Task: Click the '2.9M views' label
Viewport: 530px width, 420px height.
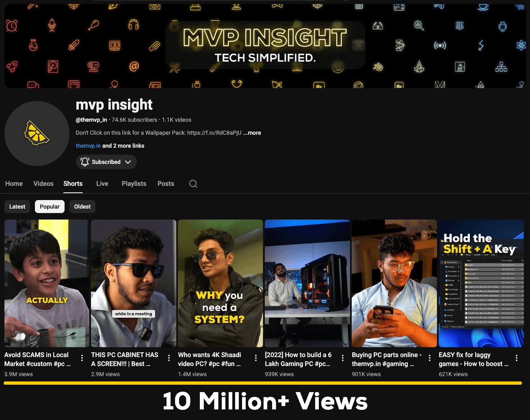Action: pos(106,374)
